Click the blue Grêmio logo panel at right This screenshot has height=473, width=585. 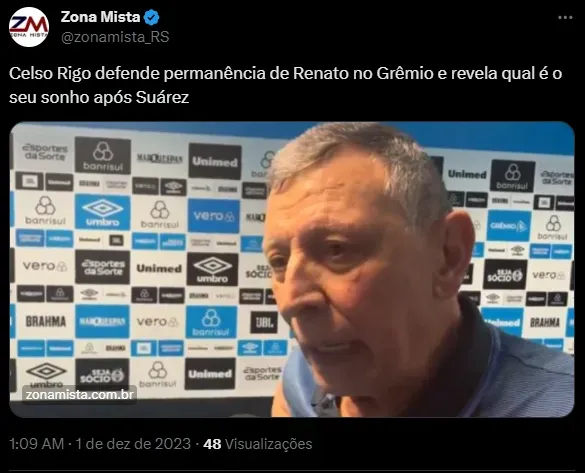[509, 226]
